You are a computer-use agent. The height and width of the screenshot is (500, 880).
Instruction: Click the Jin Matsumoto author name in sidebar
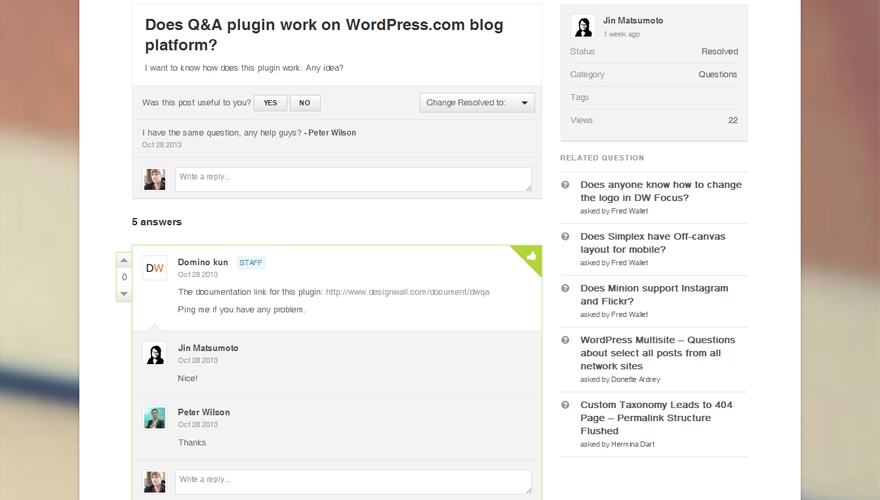click(x=633, y=20)
